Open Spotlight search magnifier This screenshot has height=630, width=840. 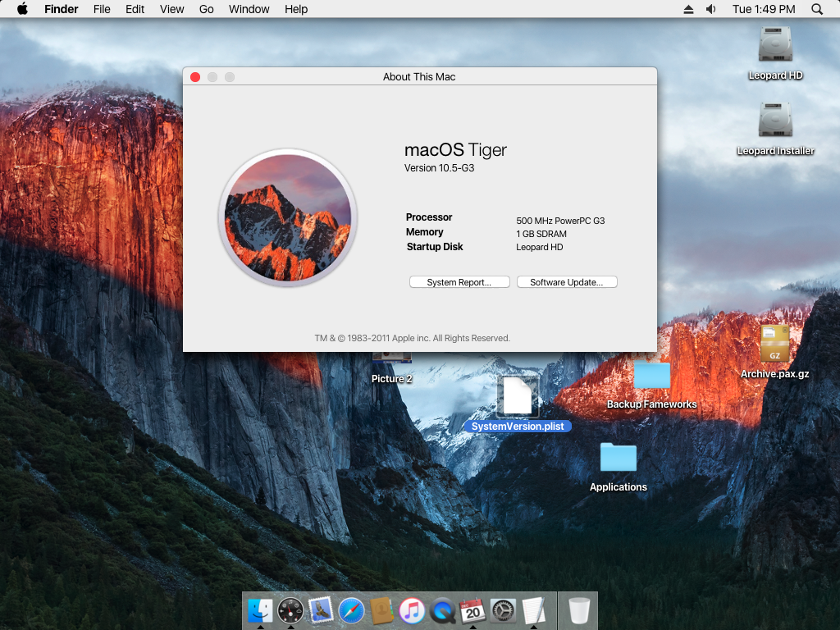tap(817, 9)
